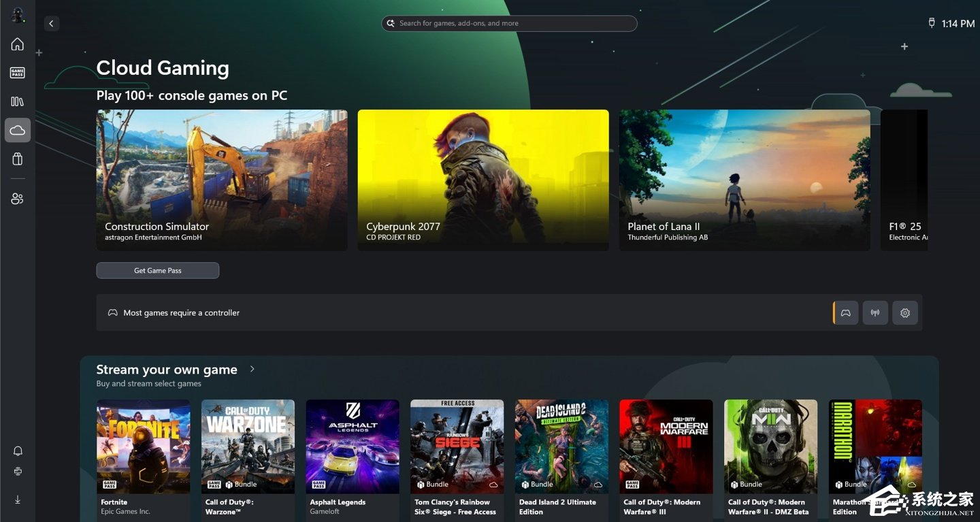Expand Stream your own game chevron
980x522 pixels.
click(x=252, y=369)
